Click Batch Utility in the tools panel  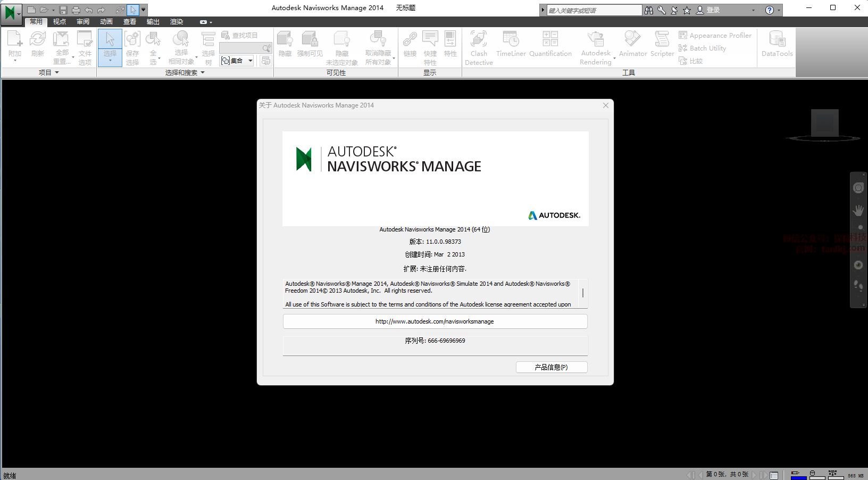[702, 48]
